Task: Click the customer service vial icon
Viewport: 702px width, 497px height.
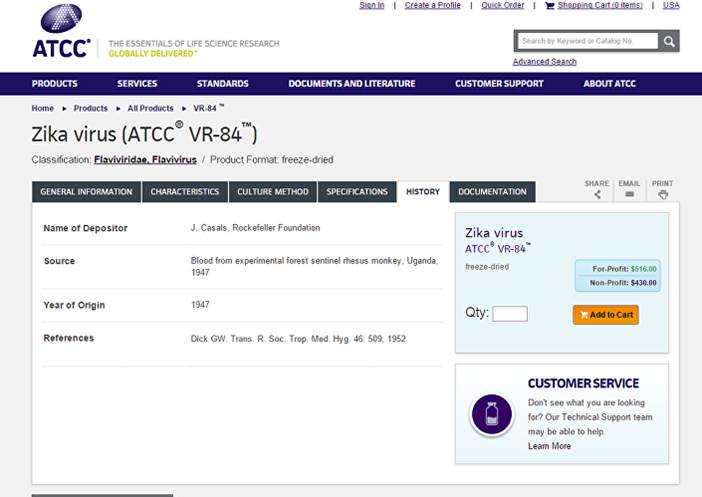Action: point(490,413)
